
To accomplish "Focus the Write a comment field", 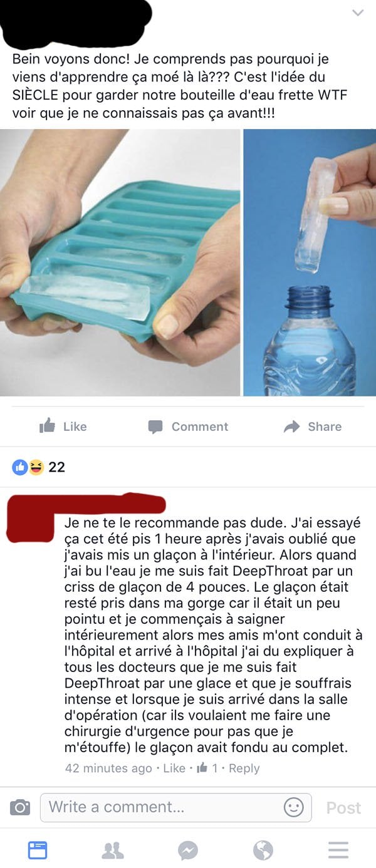I will click(x=176, y=808).
